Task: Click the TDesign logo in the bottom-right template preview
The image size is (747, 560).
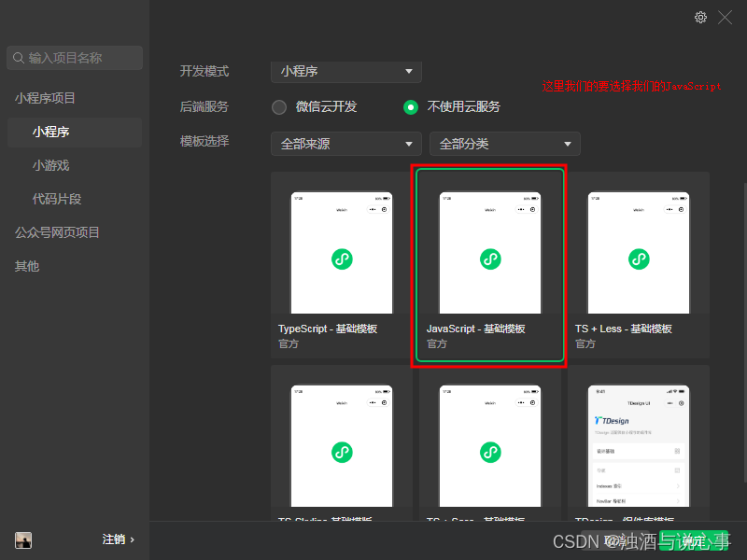Action: click(x=612, y=421)
